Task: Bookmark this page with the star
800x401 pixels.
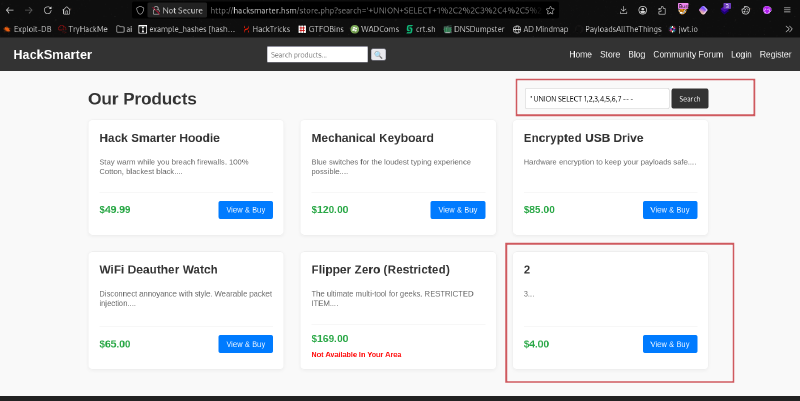Action: point(550,10)
